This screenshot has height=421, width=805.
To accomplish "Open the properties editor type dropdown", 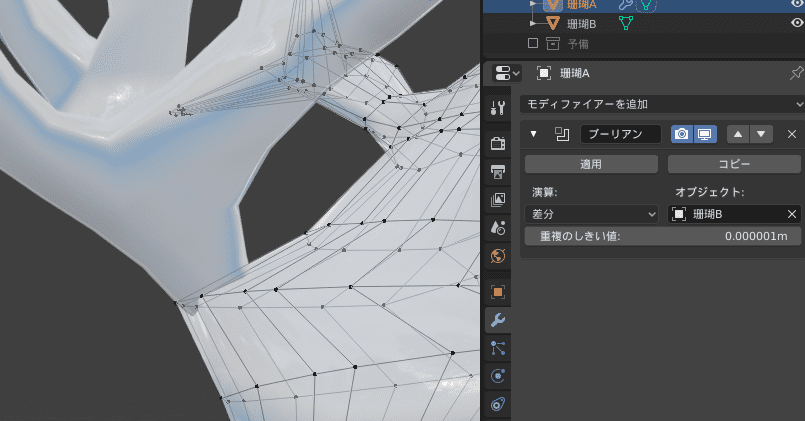I will tap(507, 73).
